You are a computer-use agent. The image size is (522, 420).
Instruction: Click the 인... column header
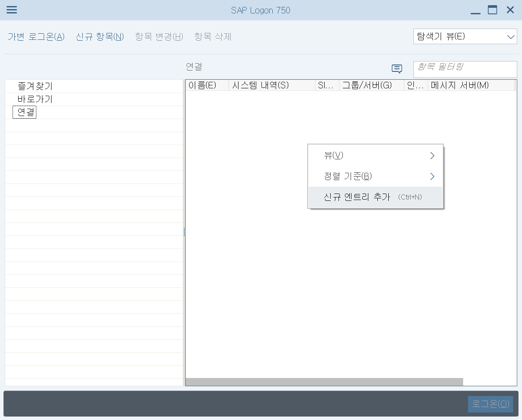pos(416,85)
